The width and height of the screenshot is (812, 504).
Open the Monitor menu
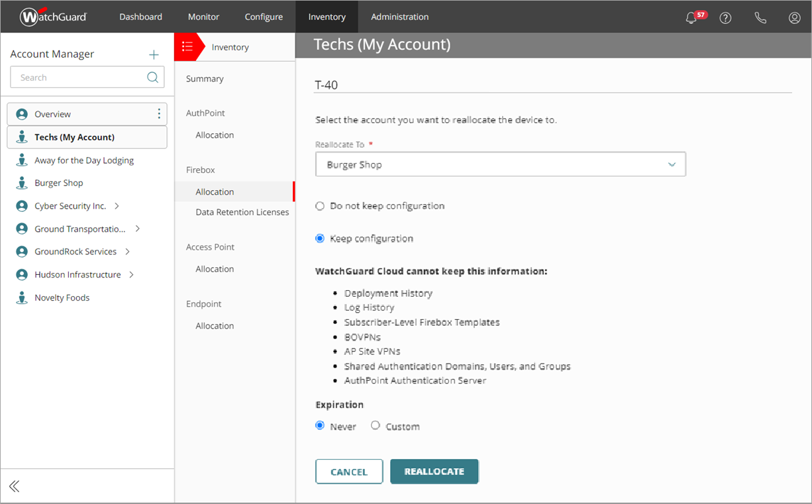click(203, 17)
